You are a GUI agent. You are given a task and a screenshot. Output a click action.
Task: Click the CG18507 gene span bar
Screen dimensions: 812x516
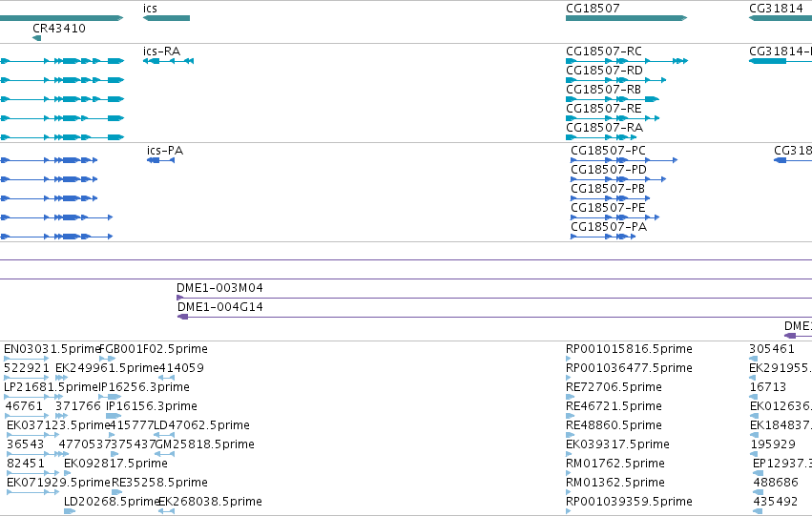[x=627, y=18]
